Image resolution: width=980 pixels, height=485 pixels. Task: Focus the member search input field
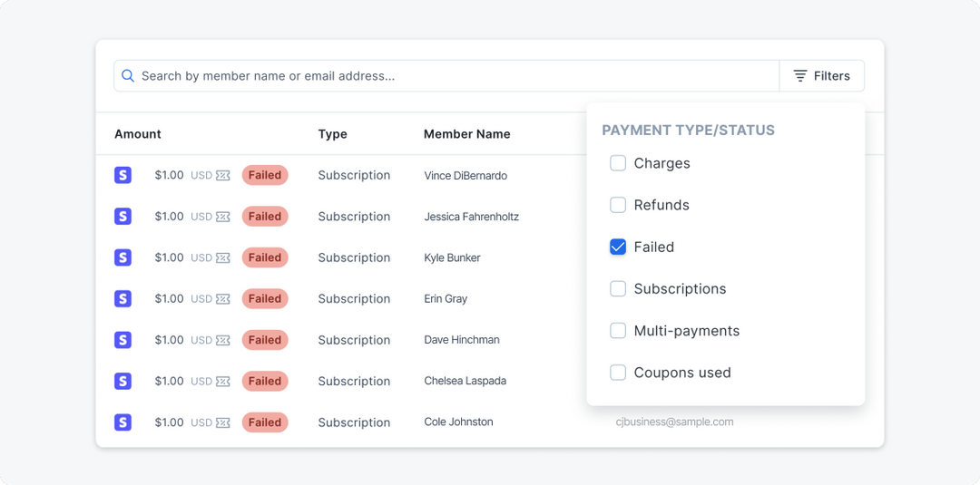(454, 76)
